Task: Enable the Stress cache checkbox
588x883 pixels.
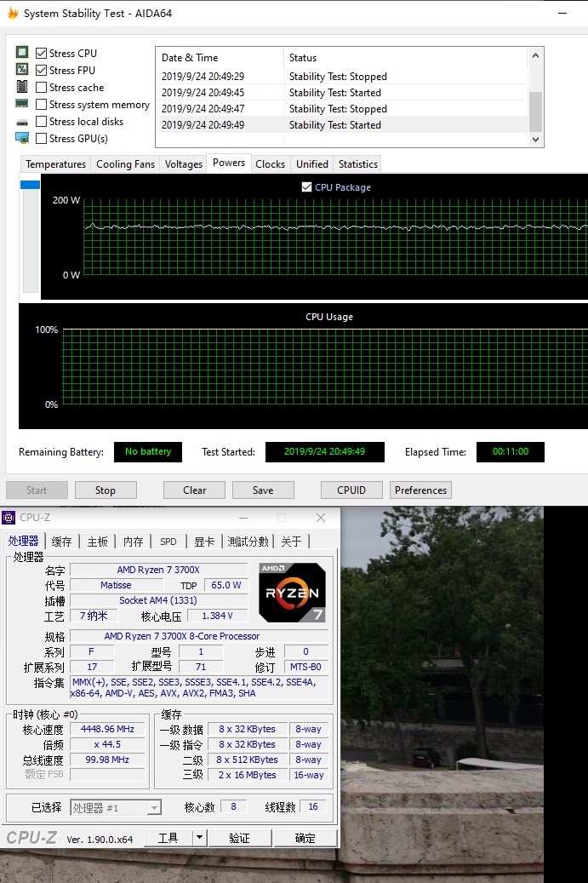Action: [x=41, y=88]
